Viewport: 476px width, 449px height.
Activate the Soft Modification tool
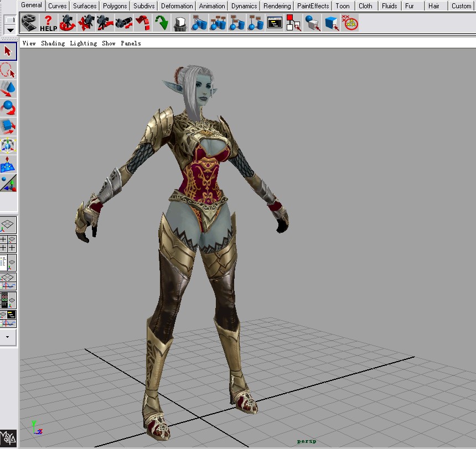click(8, 164)
